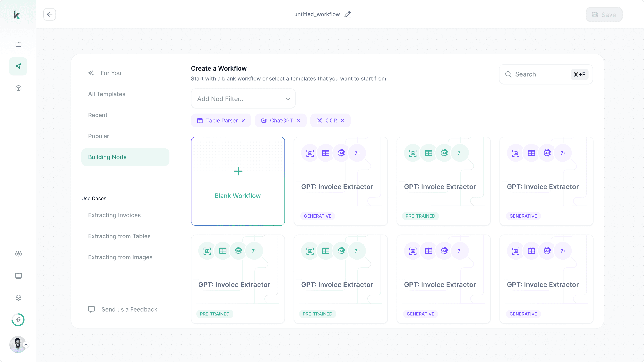
Task: Select the Blank Workflow card
Action: [x=238, y=181]
